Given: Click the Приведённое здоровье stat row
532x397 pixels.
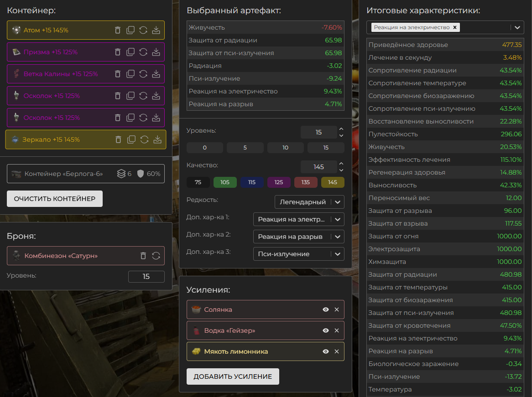Looking at the screenshot, I should point(445,45).
